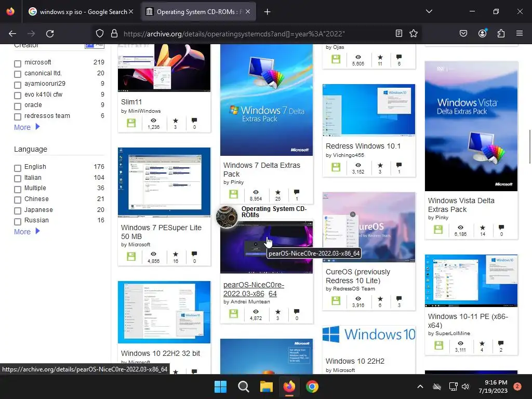Viewport: 532px width, 399px height.
Task: Check the oracle creator filter
Action: click(x=18, y=106)
